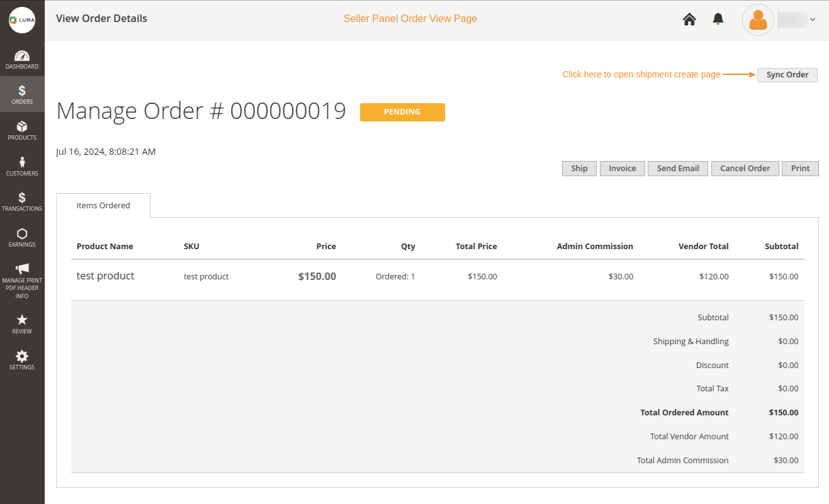This screenshot has width=829, height=504.
Task: Open the Transactions section
Action: coord(22,201)
